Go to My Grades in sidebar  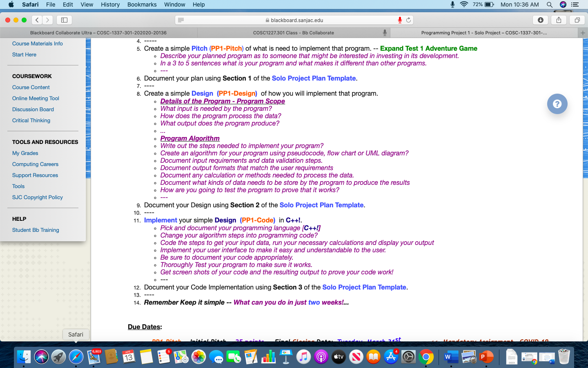(x=25, y=153)
